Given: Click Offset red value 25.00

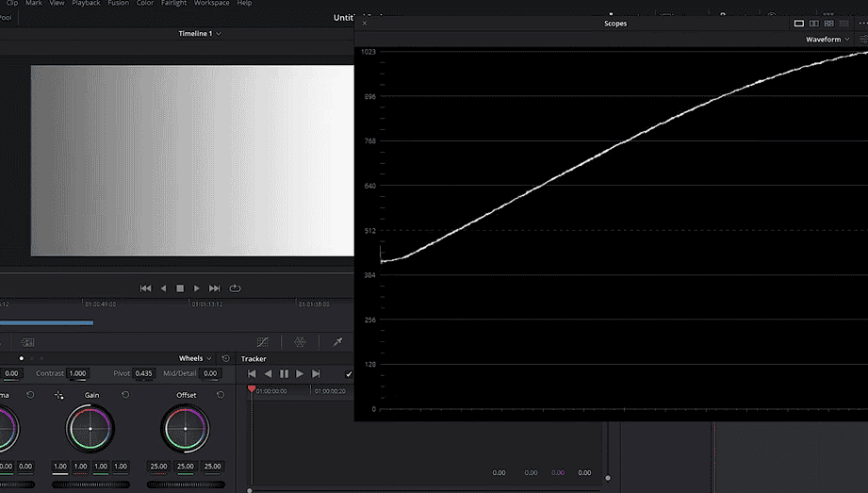Looking at the screenshot, I should pos(159,467).
